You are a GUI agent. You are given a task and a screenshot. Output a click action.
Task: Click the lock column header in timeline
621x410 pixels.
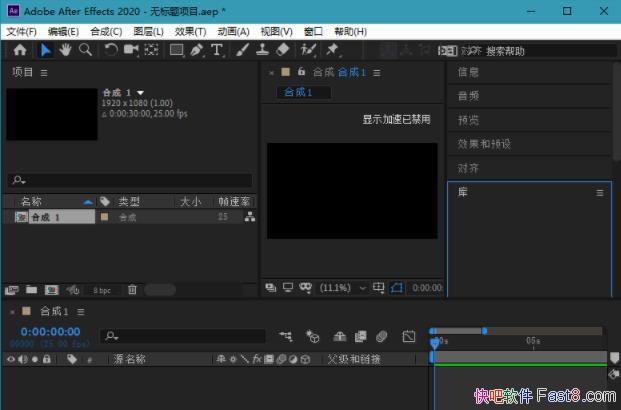[47, 359]
